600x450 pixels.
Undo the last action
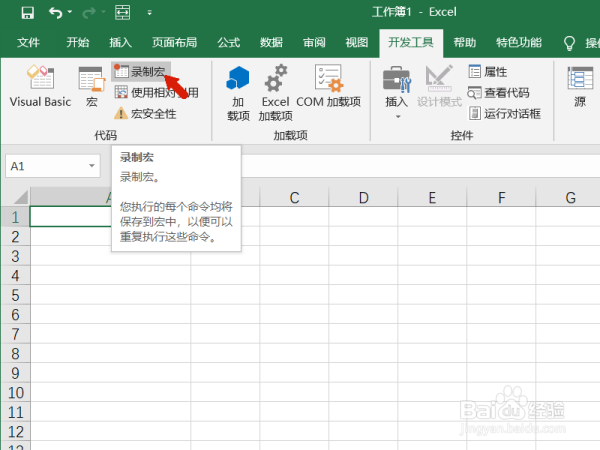55,13
